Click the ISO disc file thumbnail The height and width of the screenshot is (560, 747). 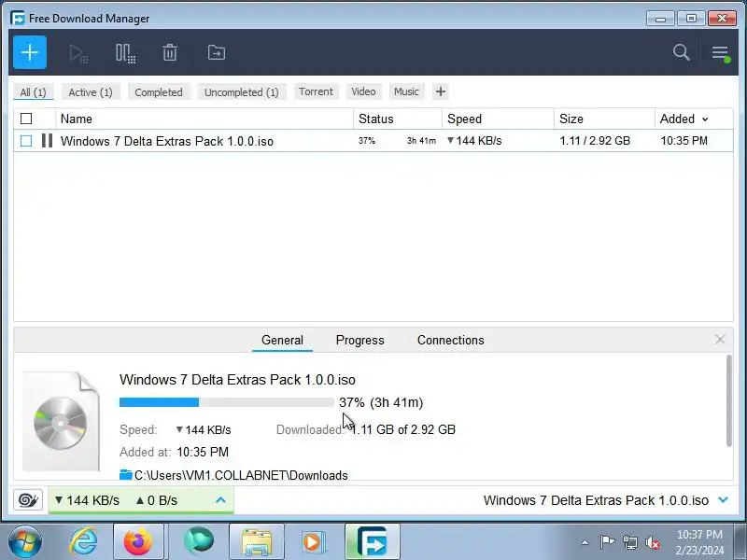click(61, 421)
